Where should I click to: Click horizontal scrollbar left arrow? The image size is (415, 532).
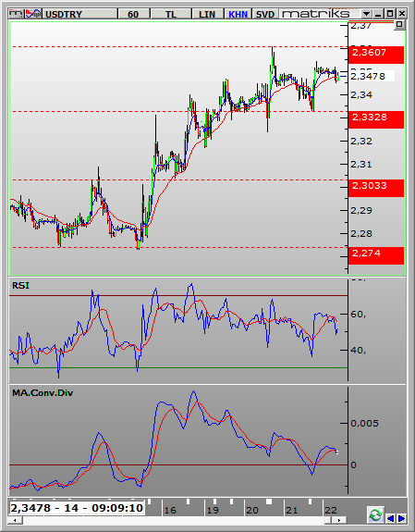[x=15, y=520]
